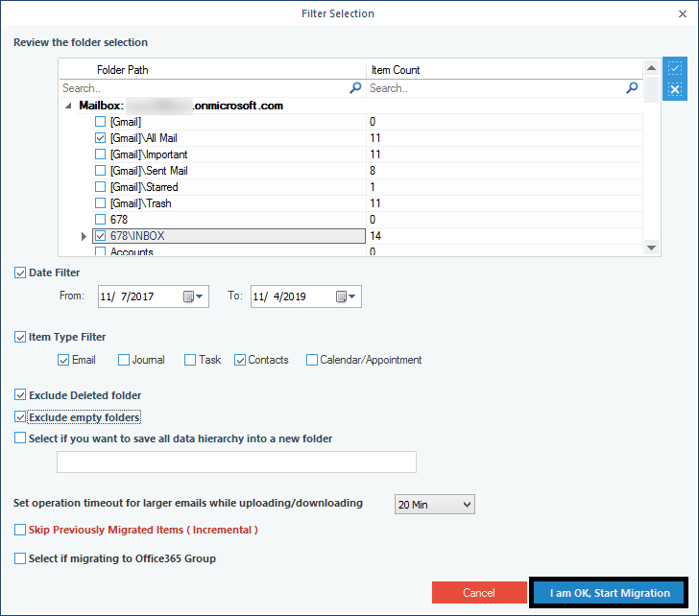The width and height of the screenshot is (699, 616).
Task: Check the [Gmail]\Starred folder
Action: pos(100,187)
